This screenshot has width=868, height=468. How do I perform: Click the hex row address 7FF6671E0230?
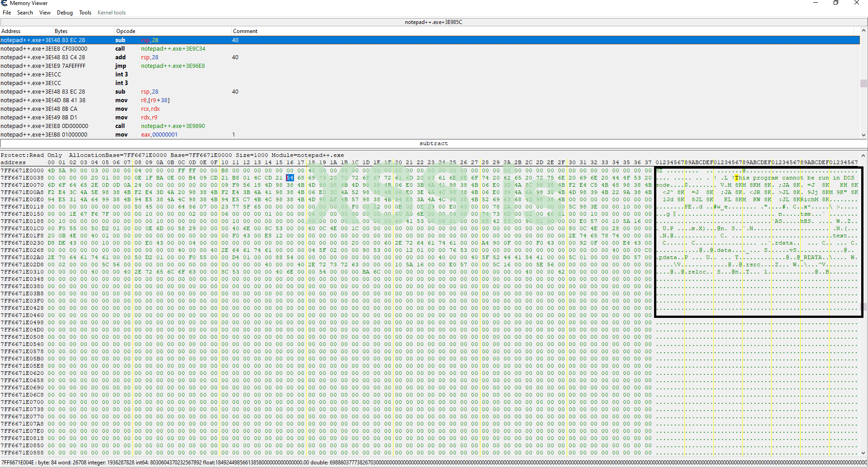pyautogui.click(x=22, y=243)
